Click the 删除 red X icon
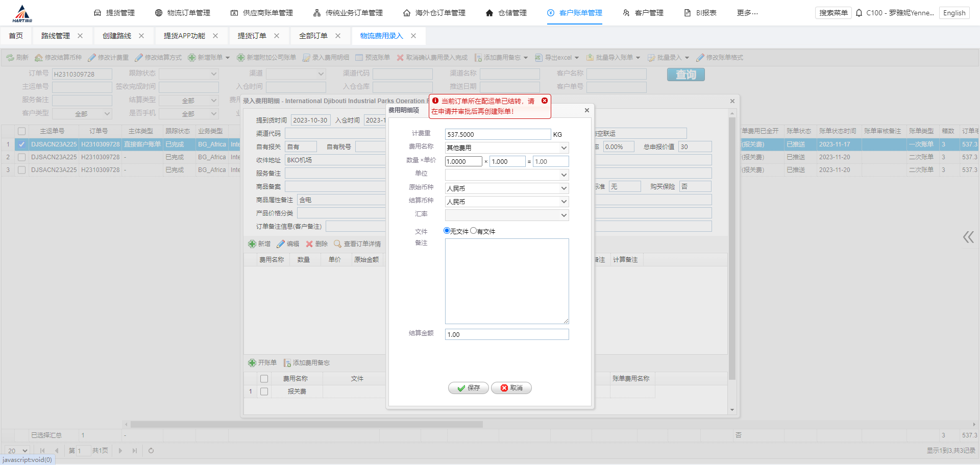980x465 pixels. click(x=309, y=244)
